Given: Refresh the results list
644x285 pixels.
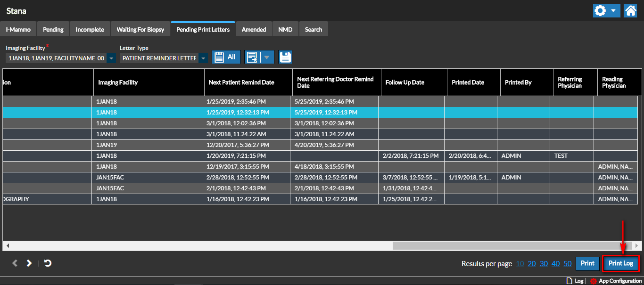Looking at the screenshot, I should pos(48,263).
